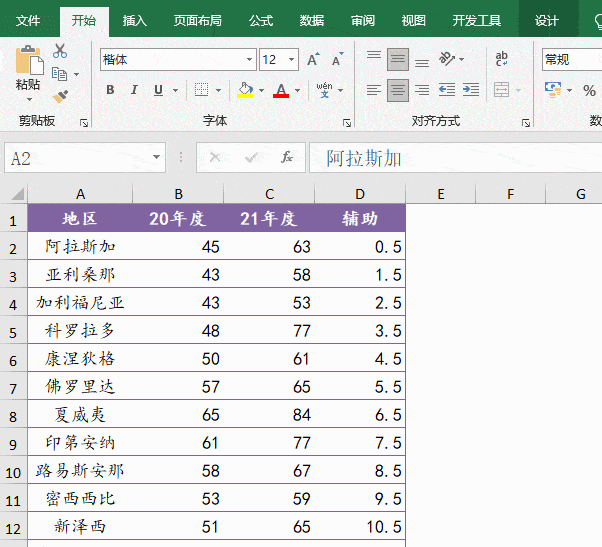Switch to 开发工具 tab
Viewport: 602px width, 547px height.
476,20
